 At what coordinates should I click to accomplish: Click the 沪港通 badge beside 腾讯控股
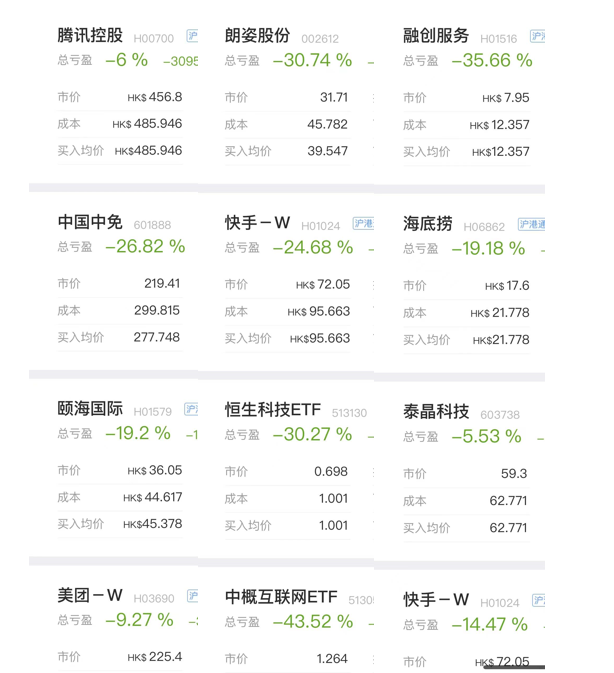click(x=192, y=36)
